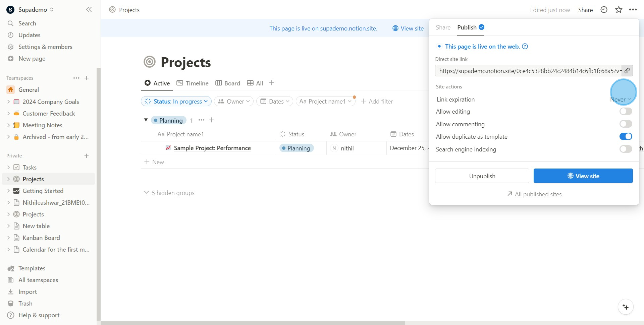Open the Dates filter dropdown

click(x=275, y=101)
